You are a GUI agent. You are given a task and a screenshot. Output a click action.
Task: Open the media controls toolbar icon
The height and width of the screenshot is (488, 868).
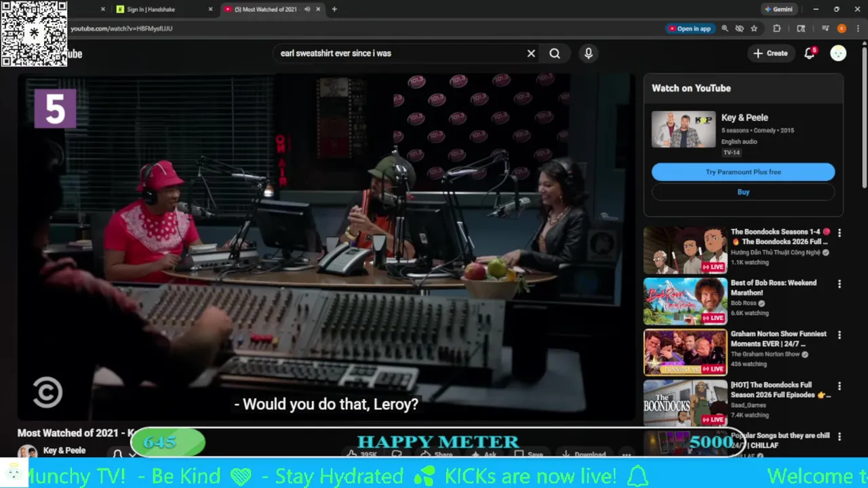[825, 28]
